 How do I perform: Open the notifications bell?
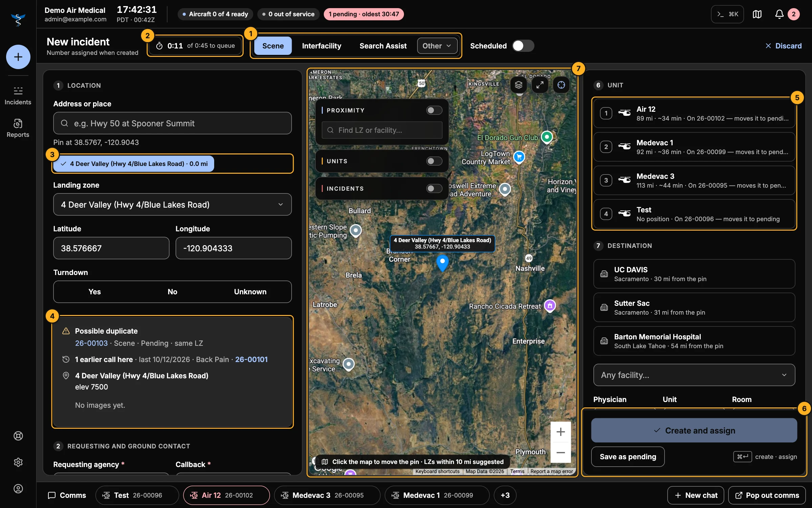(779, 14)
